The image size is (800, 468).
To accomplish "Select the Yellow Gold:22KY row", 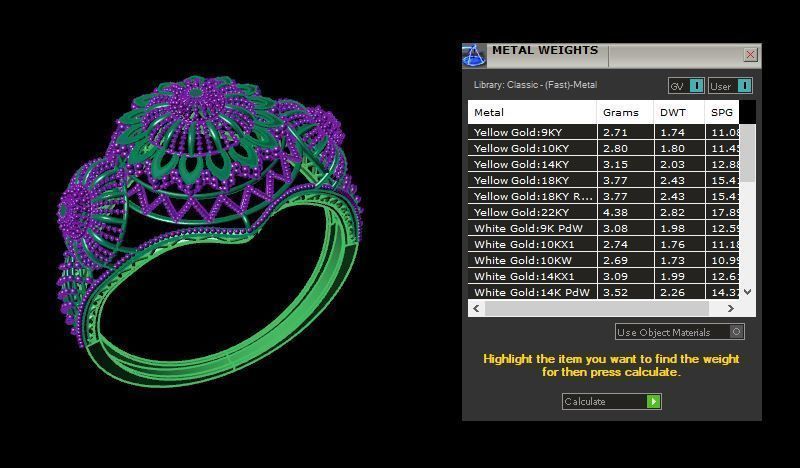I will pyautogui.click(x=604, y=212).
